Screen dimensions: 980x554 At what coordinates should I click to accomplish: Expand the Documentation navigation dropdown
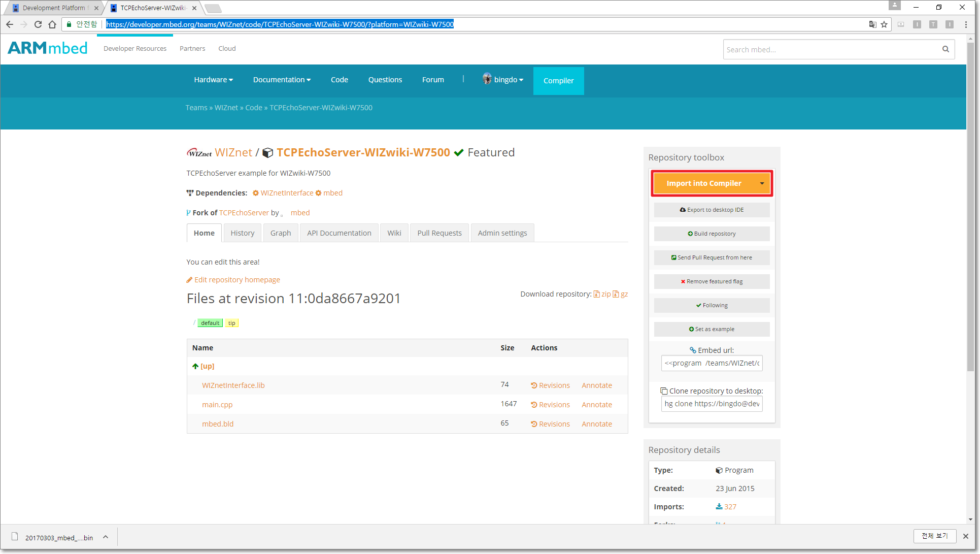(x=281, y=80)
